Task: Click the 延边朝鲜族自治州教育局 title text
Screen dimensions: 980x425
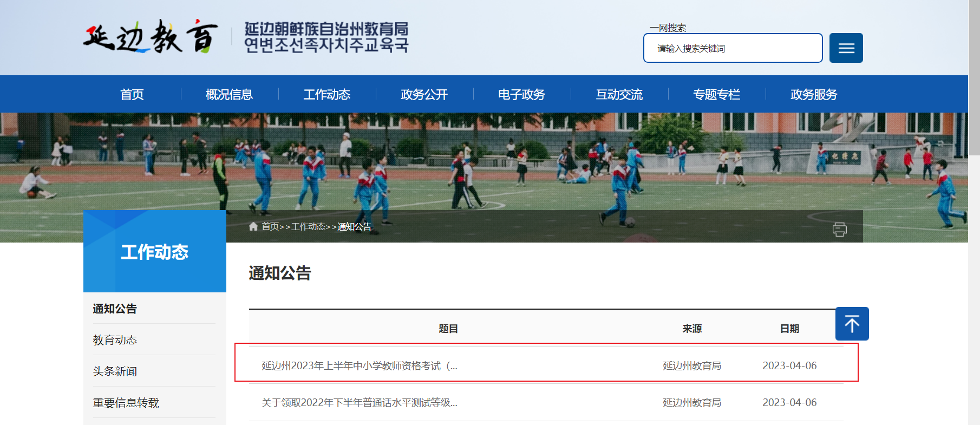Action: coord(326,29)
